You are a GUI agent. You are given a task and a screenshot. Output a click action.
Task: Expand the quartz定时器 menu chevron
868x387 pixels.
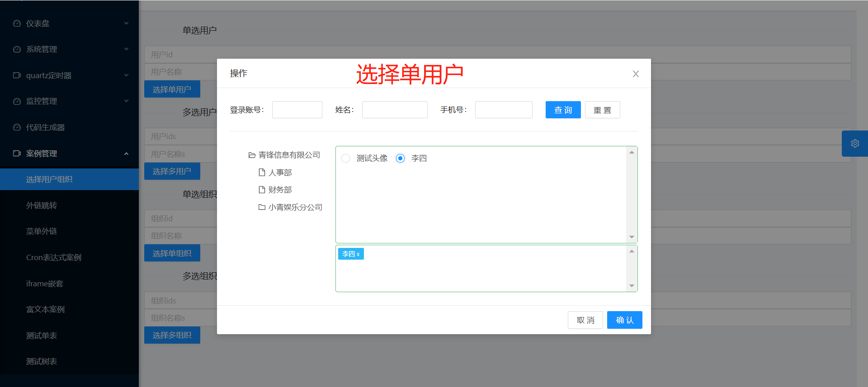coord(127,75)
